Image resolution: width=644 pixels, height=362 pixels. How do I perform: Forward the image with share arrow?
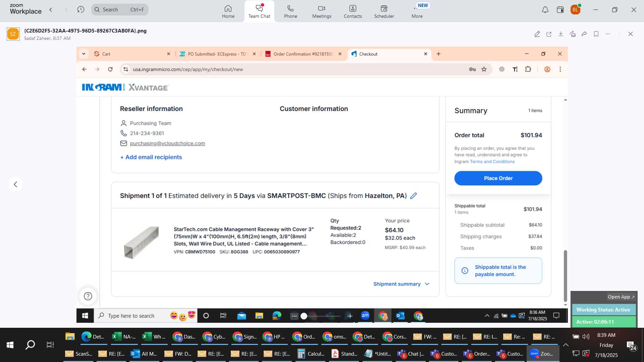tap(584, 34)
